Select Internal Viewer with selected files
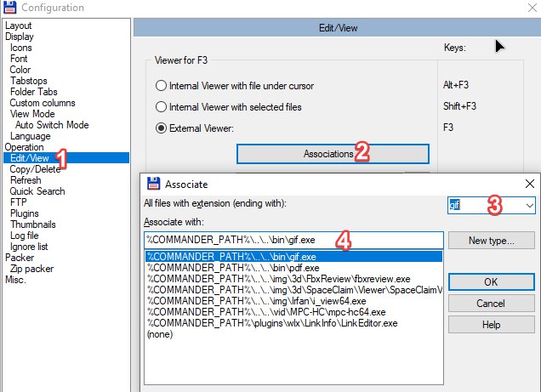541x392 pixels. [x=229, y=107]
